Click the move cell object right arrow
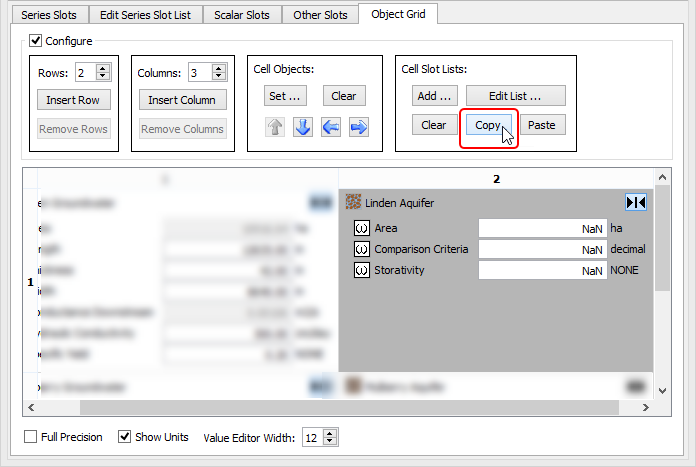Screen dimensions: 696x467 (359, 127)
